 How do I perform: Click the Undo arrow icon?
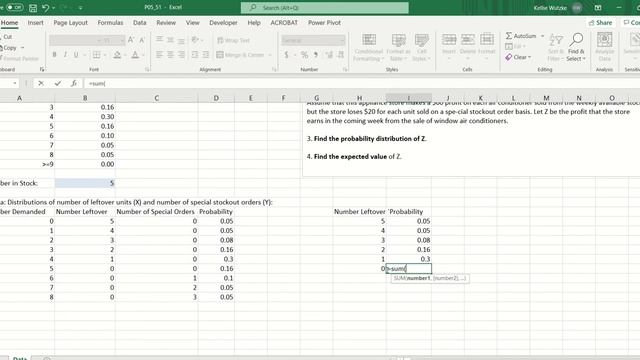[45, 8]
